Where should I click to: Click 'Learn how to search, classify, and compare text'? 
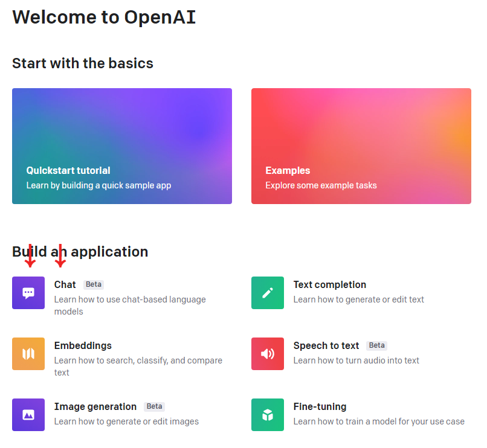(x=138, y=366)
